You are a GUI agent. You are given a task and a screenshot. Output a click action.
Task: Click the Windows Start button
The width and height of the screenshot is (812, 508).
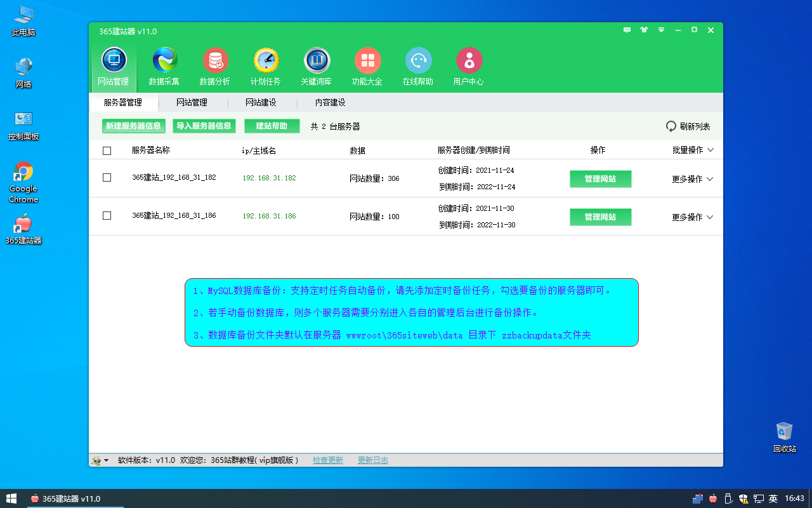pyautogui.click(x=11, y=498)
